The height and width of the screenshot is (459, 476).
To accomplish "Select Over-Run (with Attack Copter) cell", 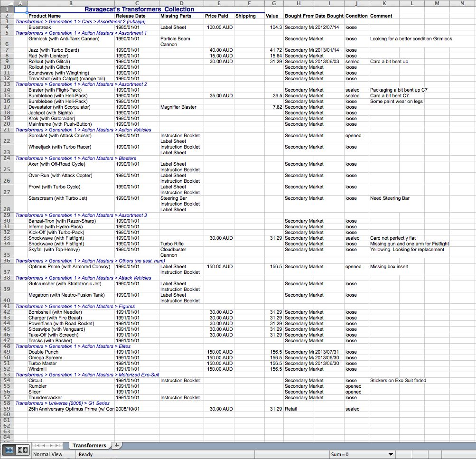I will tap(71, 178).
